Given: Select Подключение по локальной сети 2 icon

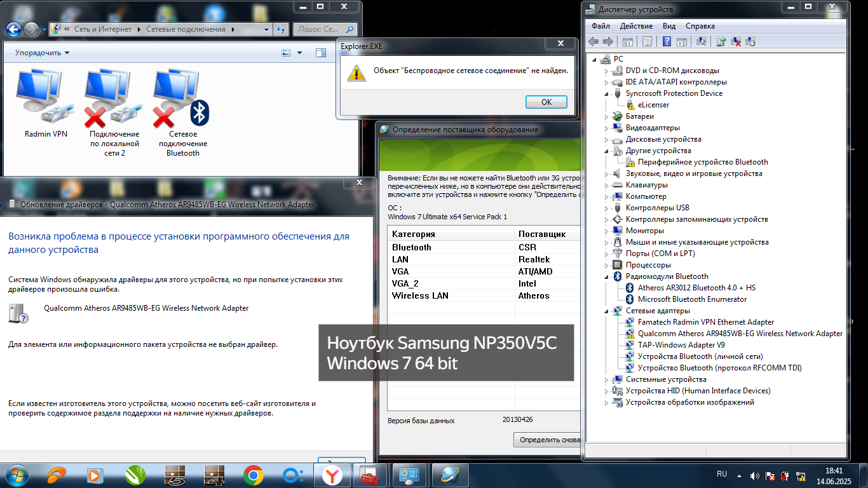Looking at the screenshot, I should (114, 113).
